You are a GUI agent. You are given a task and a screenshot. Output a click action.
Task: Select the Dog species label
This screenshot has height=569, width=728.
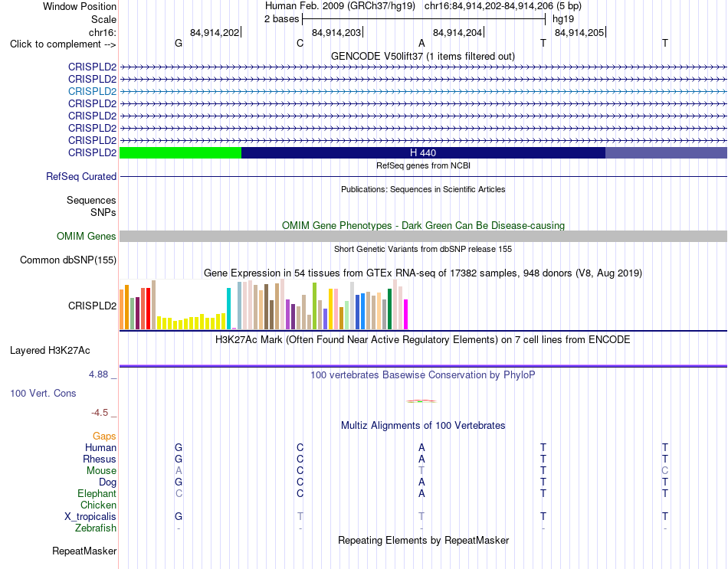pyautogui.click(x=107, y=482)
